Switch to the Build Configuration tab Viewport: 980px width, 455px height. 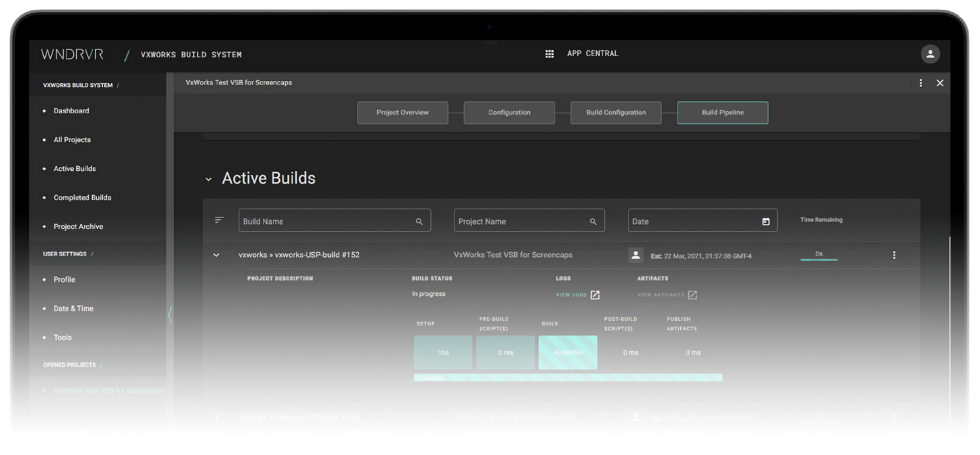point(616,113)
